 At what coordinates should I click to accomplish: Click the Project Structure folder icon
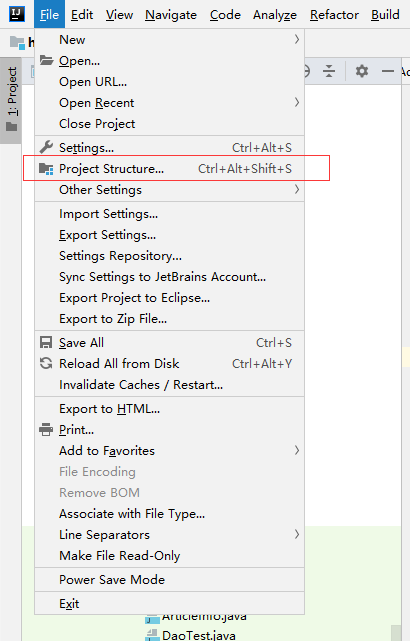point(46,168)
